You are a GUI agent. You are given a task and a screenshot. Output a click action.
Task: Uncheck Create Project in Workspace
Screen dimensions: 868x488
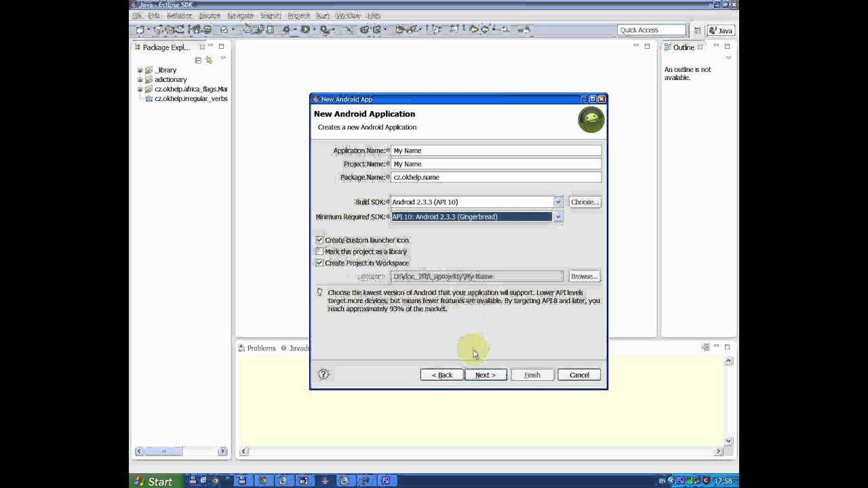319,263
